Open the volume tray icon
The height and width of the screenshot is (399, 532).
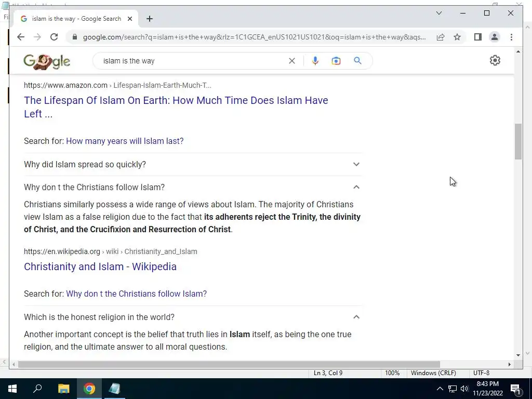click(x=464, y=389)
